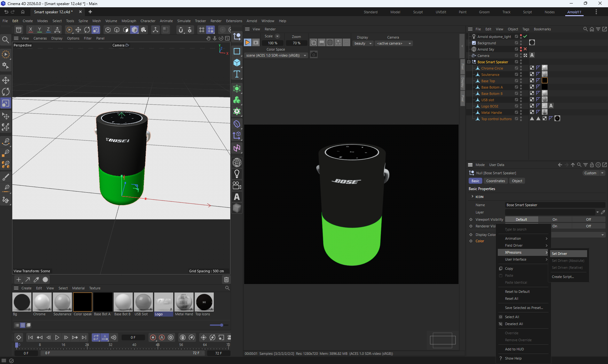Click Reset to Default in context menu
608x364 pixels.
[x=517, y=292]
